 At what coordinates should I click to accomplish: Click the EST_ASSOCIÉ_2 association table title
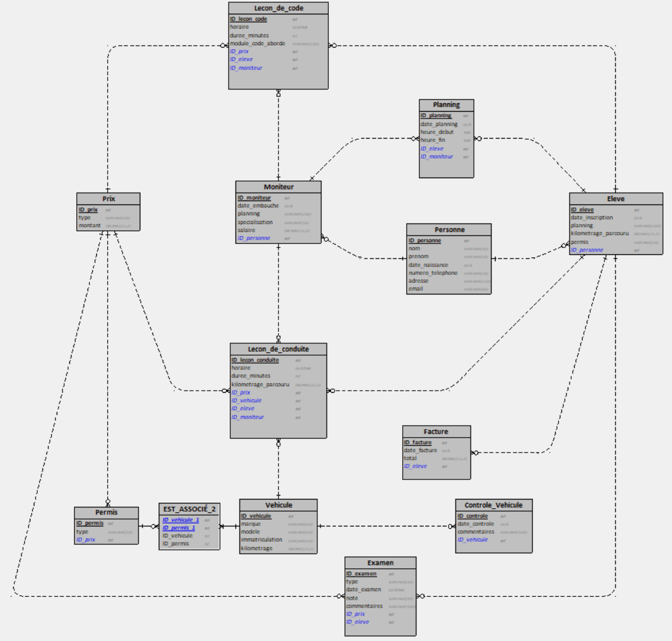tap(189, 509)
